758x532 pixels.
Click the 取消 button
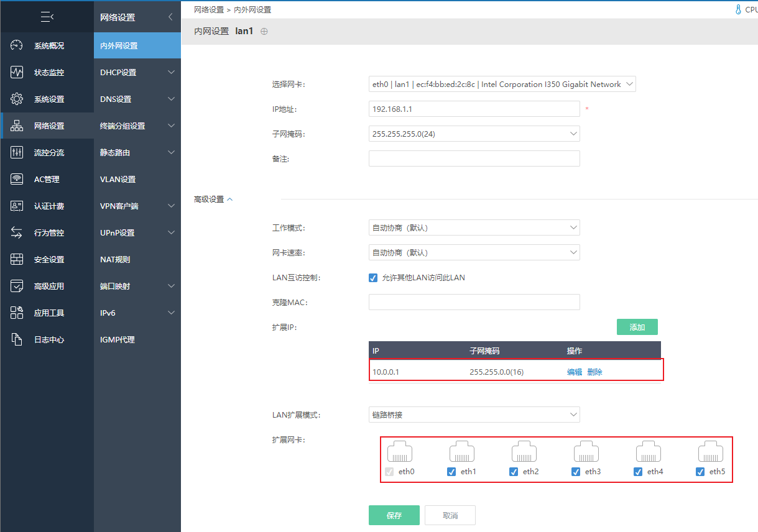click(450, 515)
